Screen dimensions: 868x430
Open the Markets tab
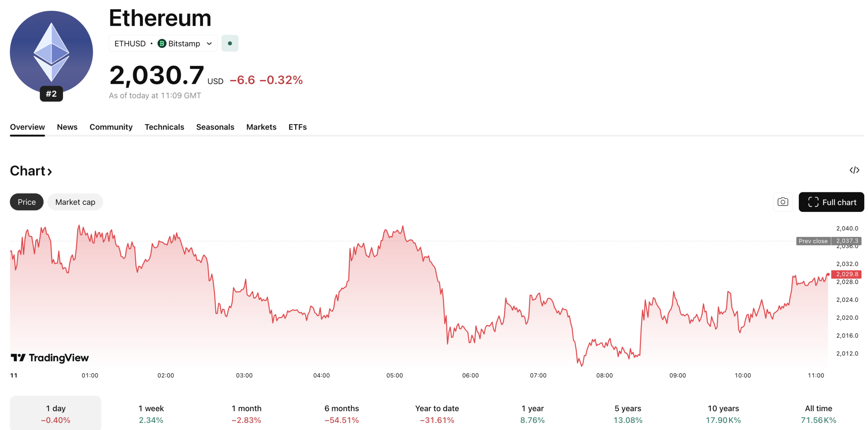coord(261,127)
